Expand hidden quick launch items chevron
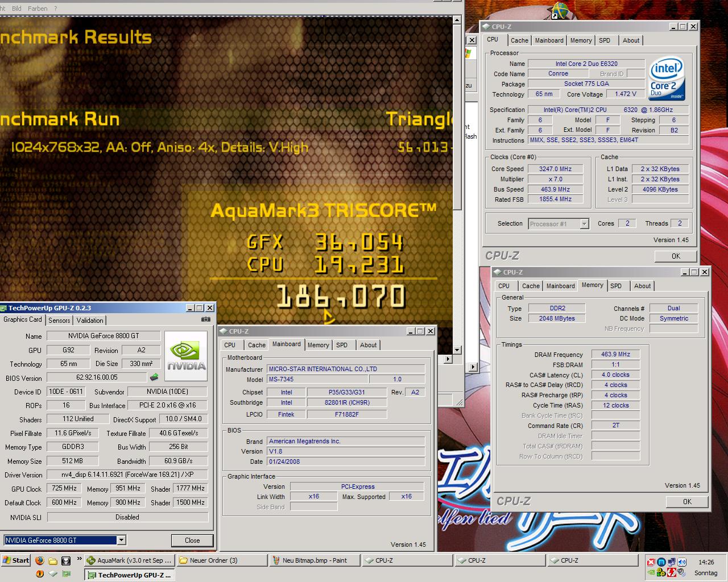 tap(80, 559)
